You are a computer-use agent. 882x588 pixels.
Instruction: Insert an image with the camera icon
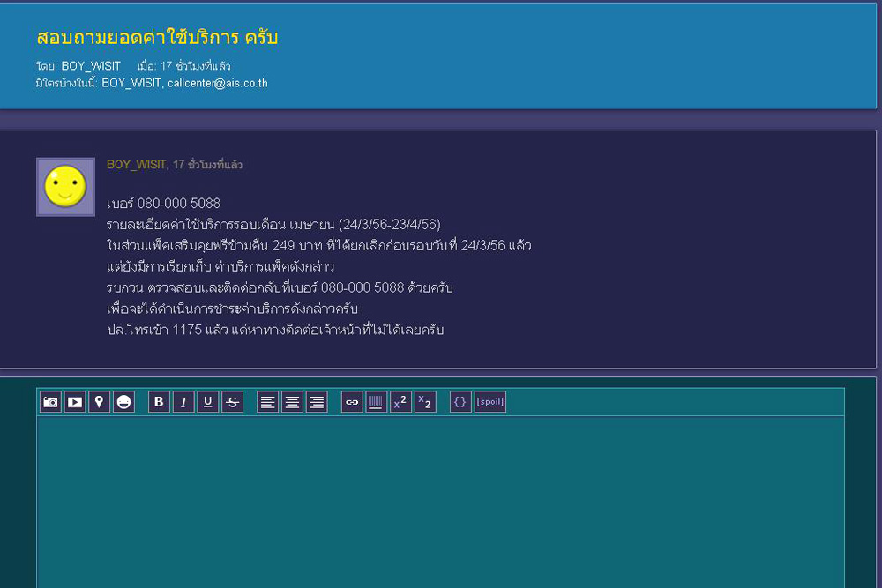pyautogui.click(x=50, y=402)
